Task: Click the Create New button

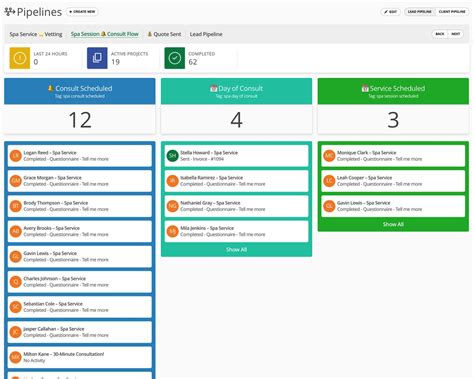Action: pos(82,12)
